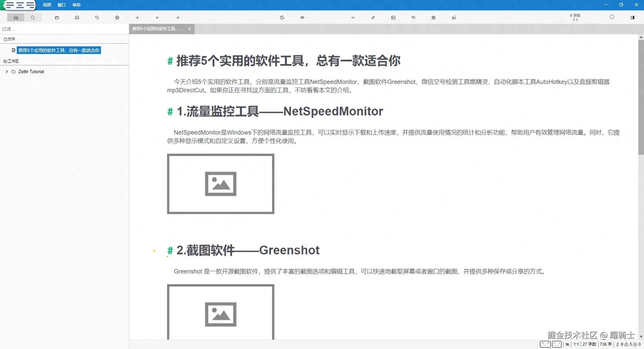Close the 推荐5个实用的软件工具 tab

coord(190,29)
